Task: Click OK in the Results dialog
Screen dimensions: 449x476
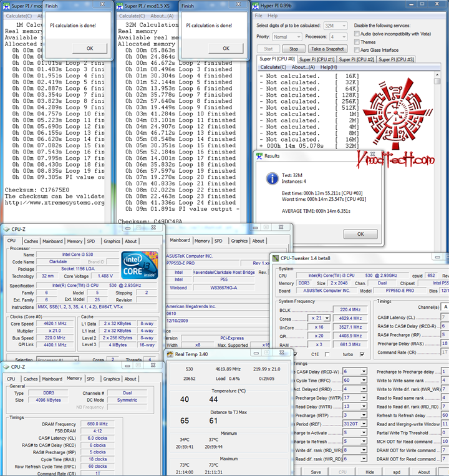Action: pos(360,234)
